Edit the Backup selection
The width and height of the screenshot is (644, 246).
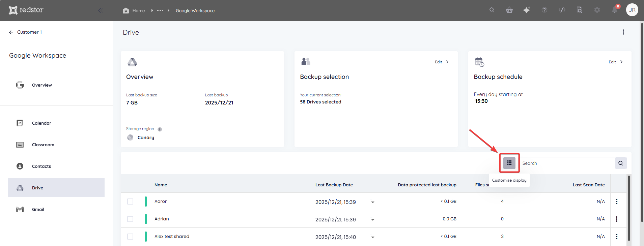click(x=442, y=62)
